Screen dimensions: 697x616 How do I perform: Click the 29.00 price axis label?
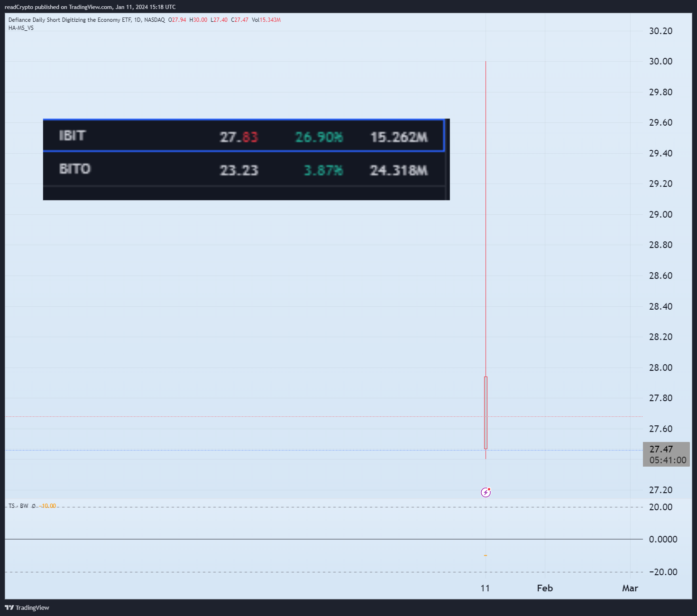(x=660, y=214)
